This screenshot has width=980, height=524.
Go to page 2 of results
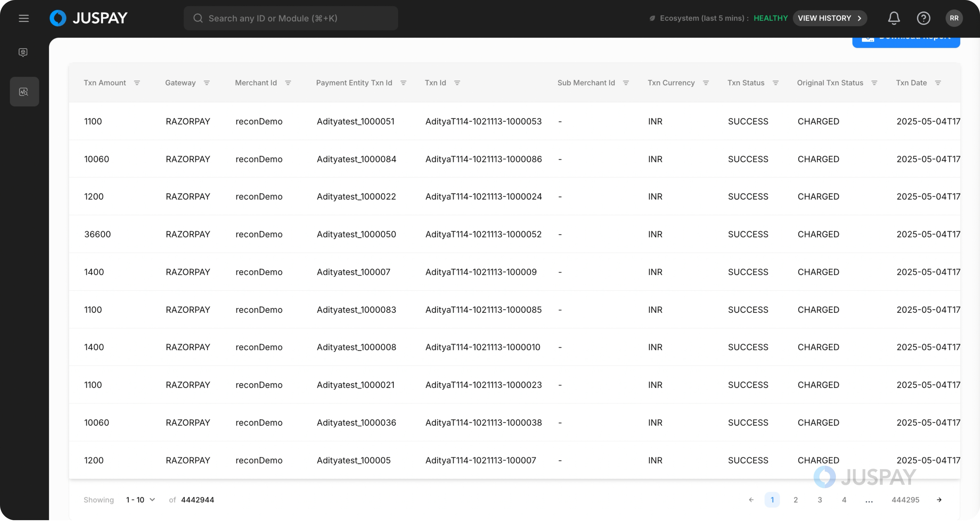click(x=796, y=500)
